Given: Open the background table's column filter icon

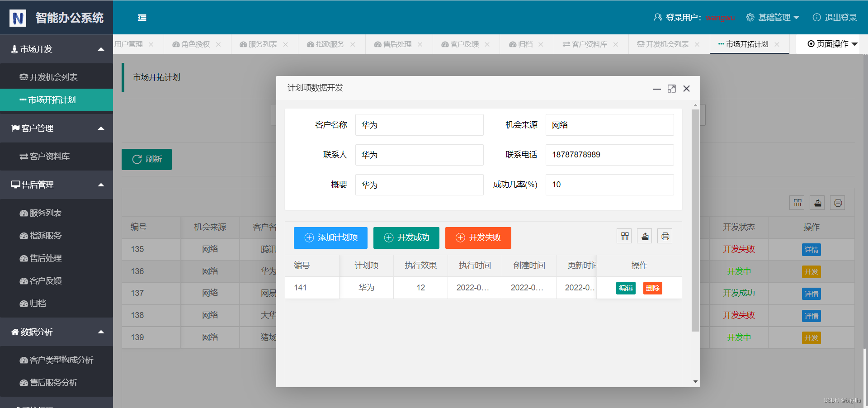Looking at the screenshot, I should coord(797,203).
